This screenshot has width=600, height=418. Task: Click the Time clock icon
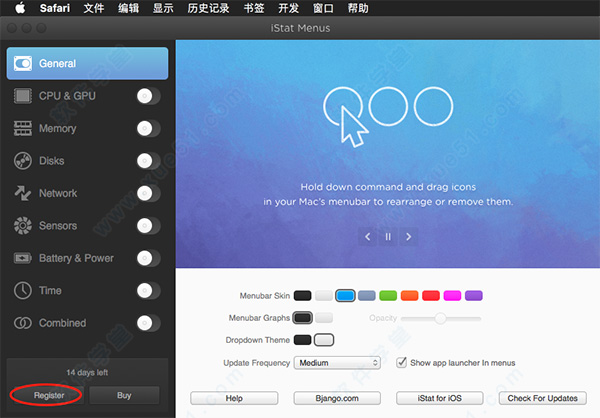(23, 291)
